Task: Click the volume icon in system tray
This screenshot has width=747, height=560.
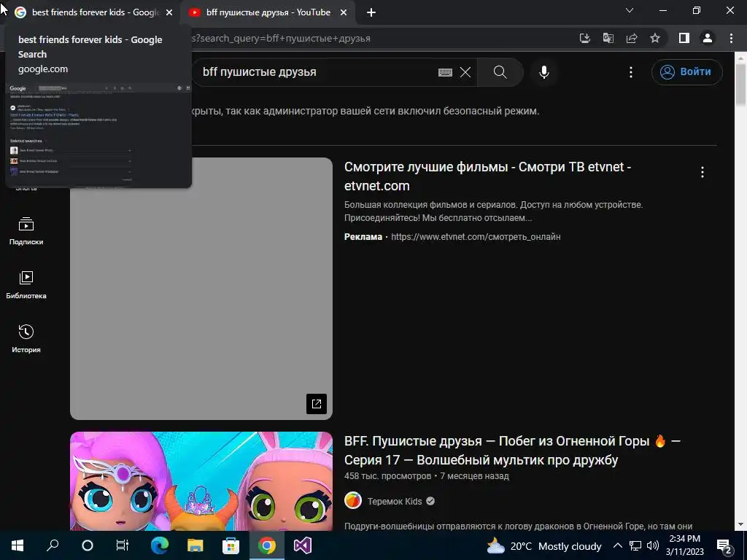Action: point(653,545)
